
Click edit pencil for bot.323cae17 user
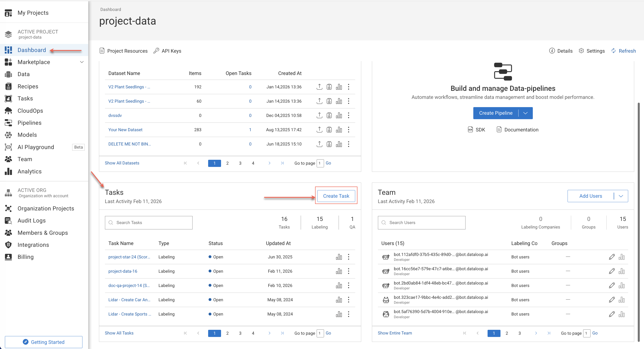click(x=611, y=300)
